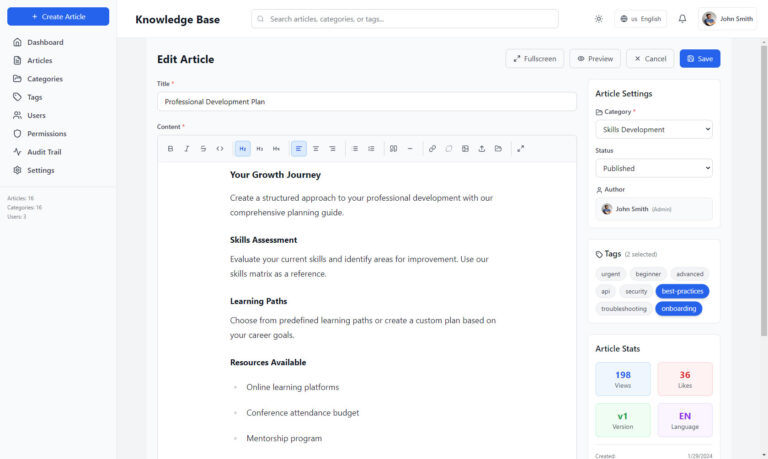Open the English language selector
The width and height of the screenshot is (768, 459).
click(641, 18)
